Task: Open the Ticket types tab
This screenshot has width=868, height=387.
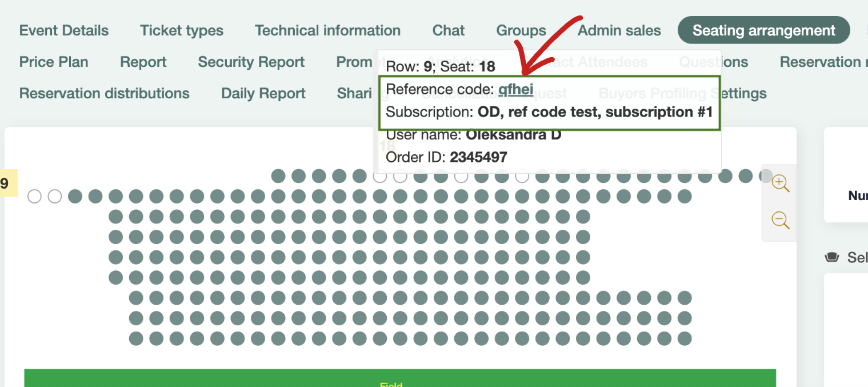Action: click(181, 30)
